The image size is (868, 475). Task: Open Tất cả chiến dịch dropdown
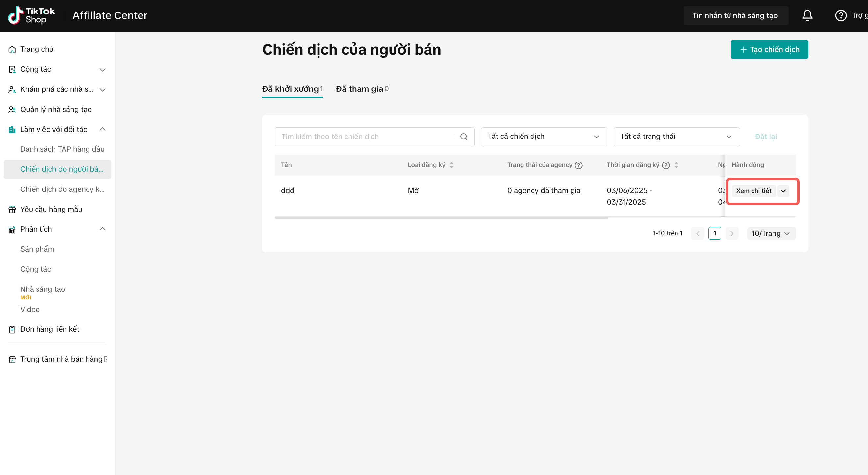(544, 137)
